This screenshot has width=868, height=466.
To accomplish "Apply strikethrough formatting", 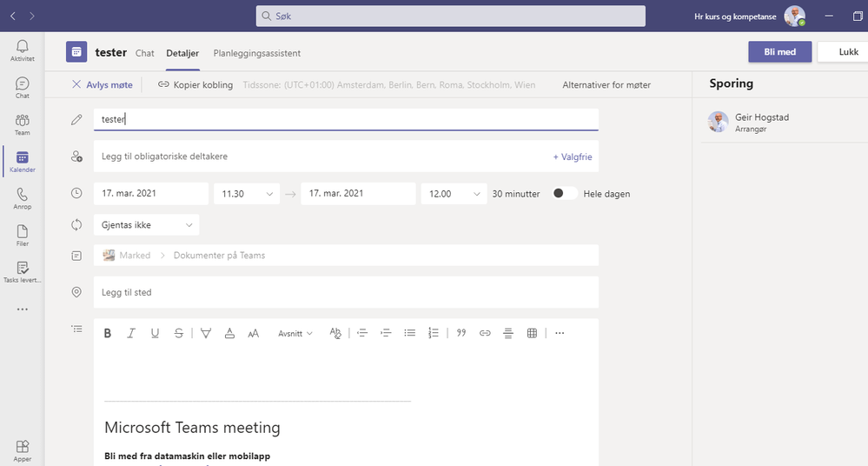I will tap(179, 333).
